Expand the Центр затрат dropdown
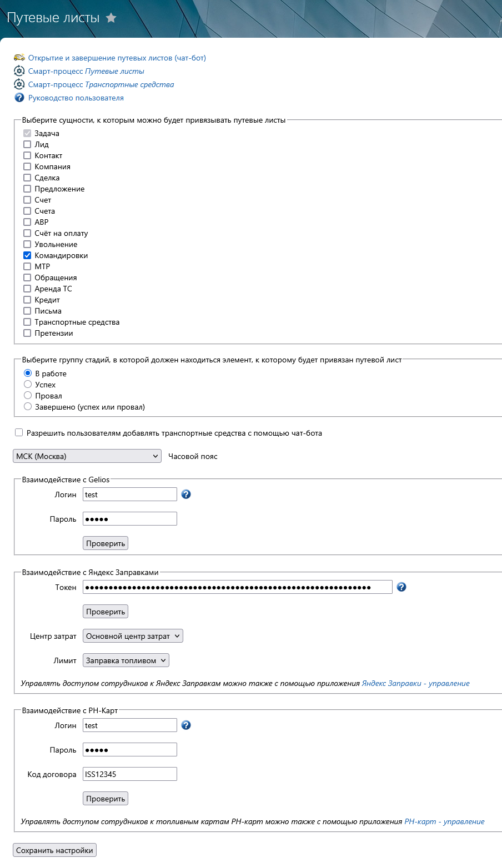 (133, 636)
